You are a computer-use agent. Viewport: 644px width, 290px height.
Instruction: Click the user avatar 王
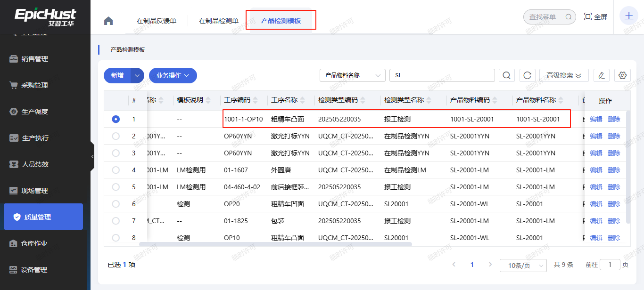pos(629,16)
